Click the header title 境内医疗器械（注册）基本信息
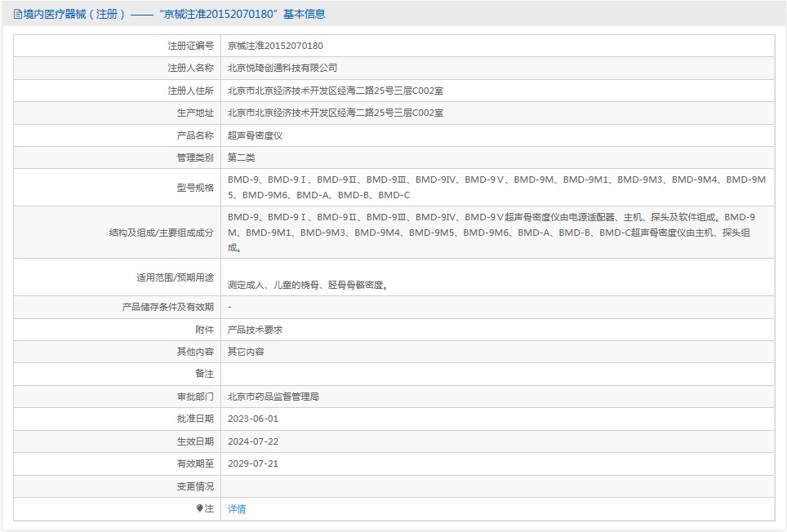The width and height of the screenshot is (787, 532). [174, 14]
